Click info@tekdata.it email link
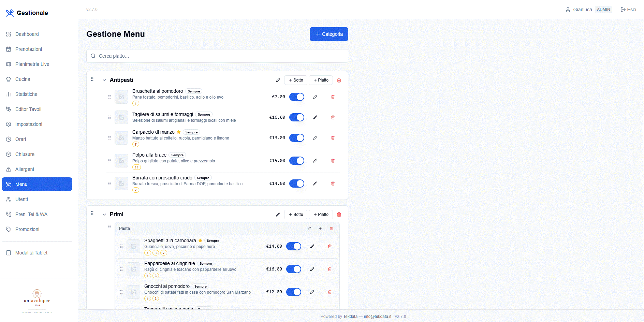644x322 pixels. tap(378, 317)
